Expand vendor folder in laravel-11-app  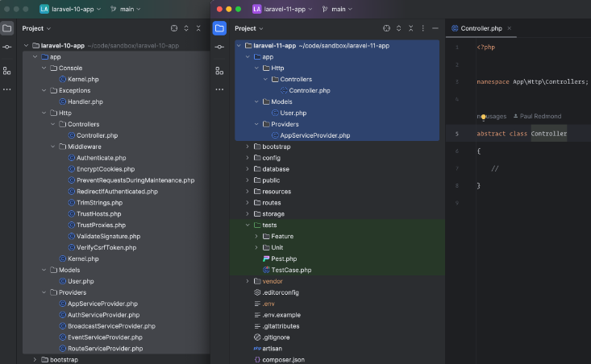(x=248, y=281)
